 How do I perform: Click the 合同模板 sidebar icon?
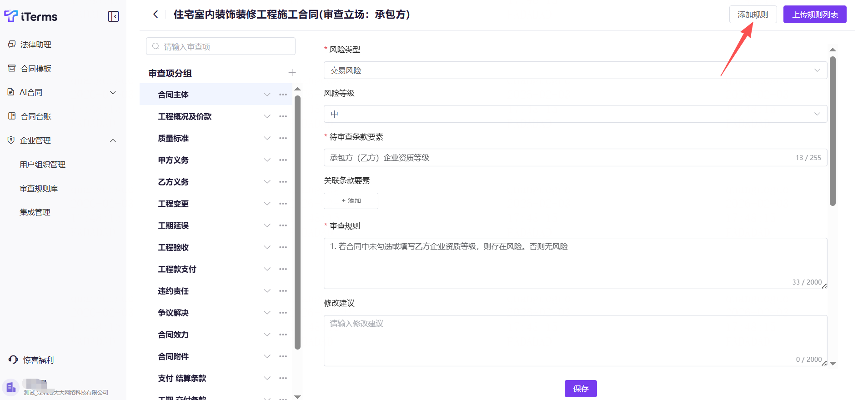click(12, 68)
